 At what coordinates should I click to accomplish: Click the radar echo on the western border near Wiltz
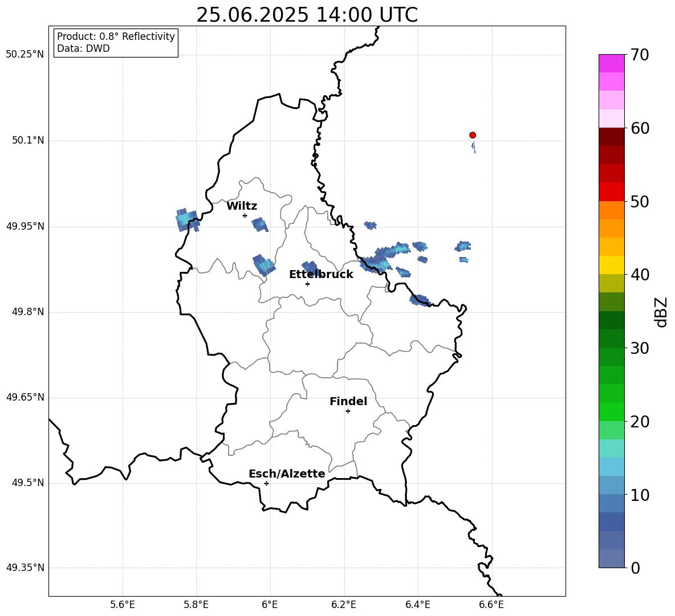(x=188, y=220)
